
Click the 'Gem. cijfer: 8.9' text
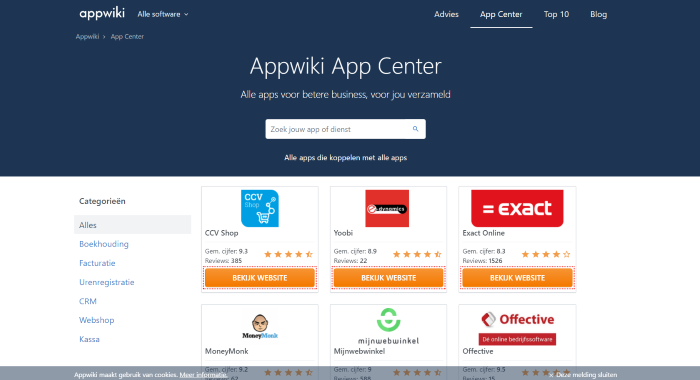(355, 251)
